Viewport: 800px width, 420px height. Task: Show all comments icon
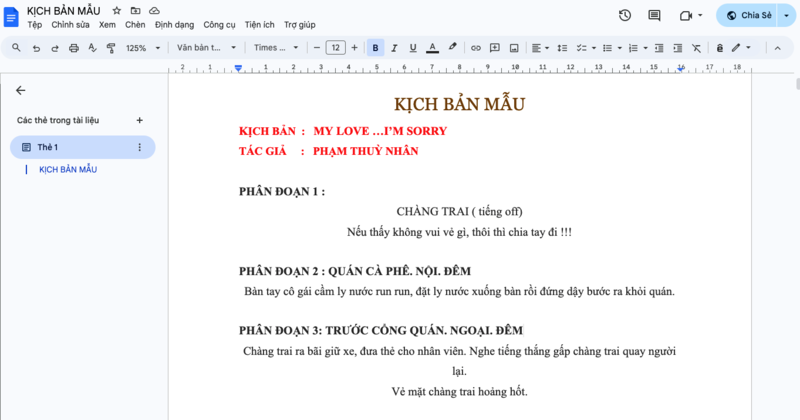[x=654, y=15]
